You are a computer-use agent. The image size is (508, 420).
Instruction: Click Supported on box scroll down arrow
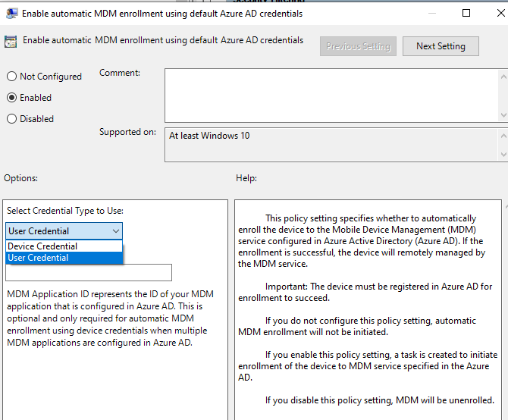pyautogui.click(x=503, y=155)
